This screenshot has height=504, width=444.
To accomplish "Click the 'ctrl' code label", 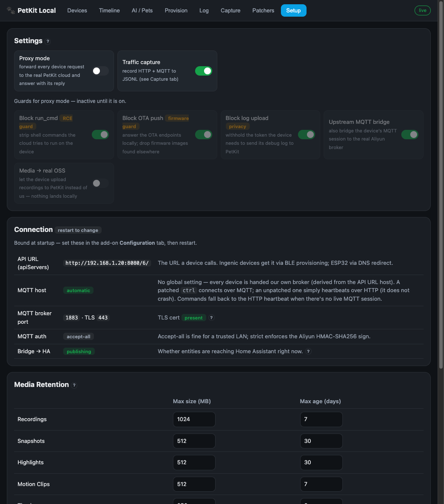I will coord(189,290).
